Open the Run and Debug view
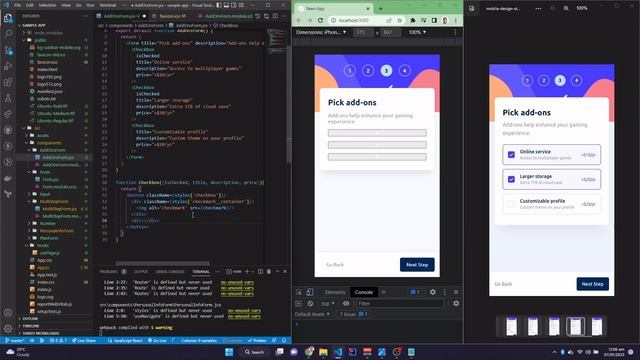The width and height of the screenshot is (640, 360). coord(8,66)
